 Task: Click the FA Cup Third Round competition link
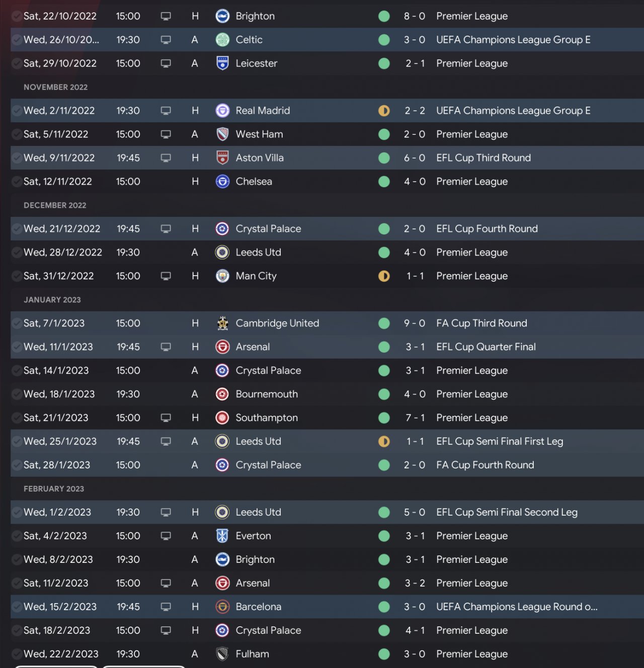(x=481, y=323)
